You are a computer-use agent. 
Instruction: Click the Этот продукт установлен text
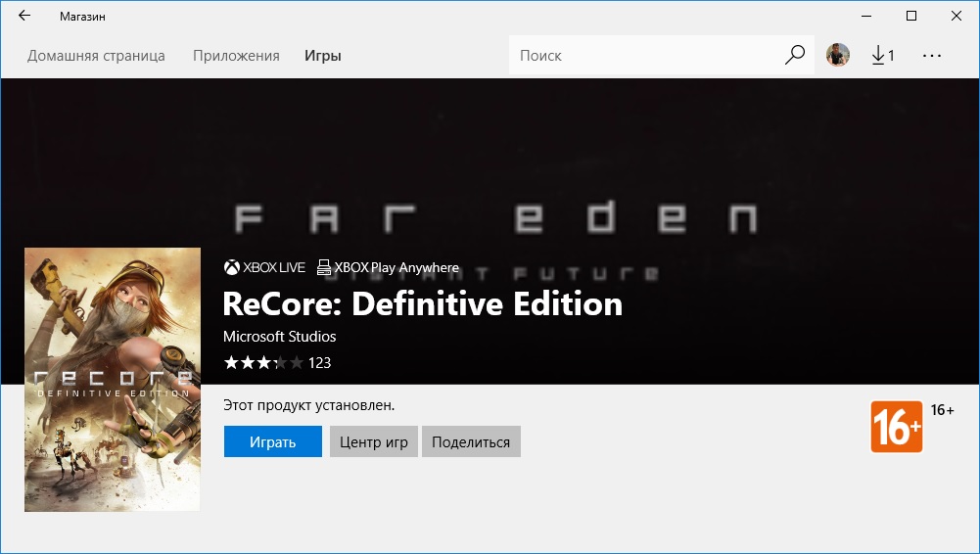coord(308,405)
